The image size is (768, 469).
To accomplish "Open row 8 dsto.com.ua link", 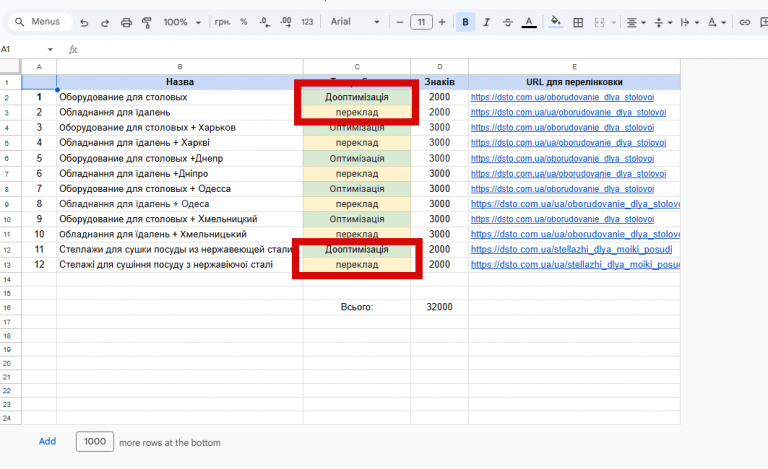I will click(562, 188).
